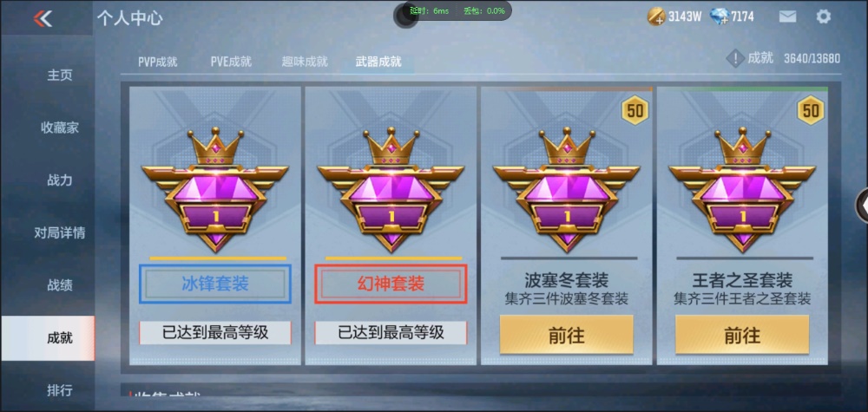Switch to PVE成就 tab

click(x=231, y=62)
